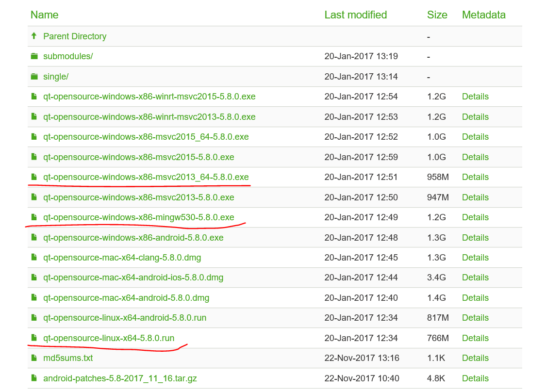Screen dimensions: 546x392
Task: Click the 958M size value
Action: 438,177
